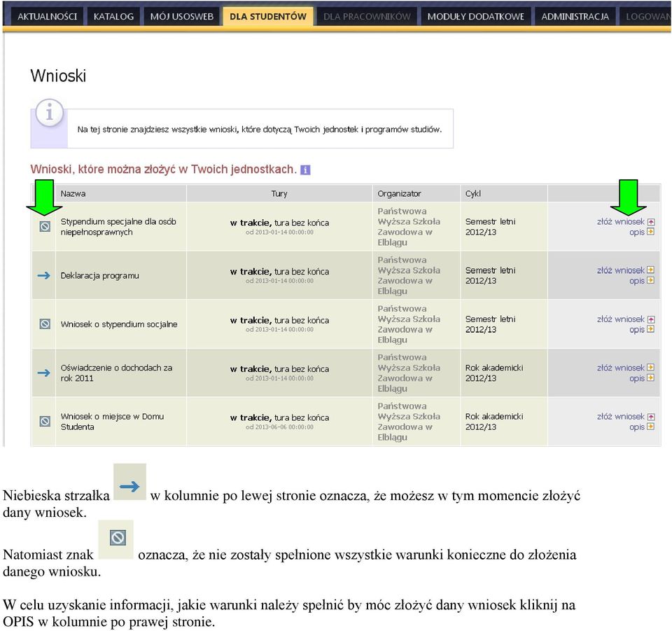Click the Wnioski page title

[58, 76]
